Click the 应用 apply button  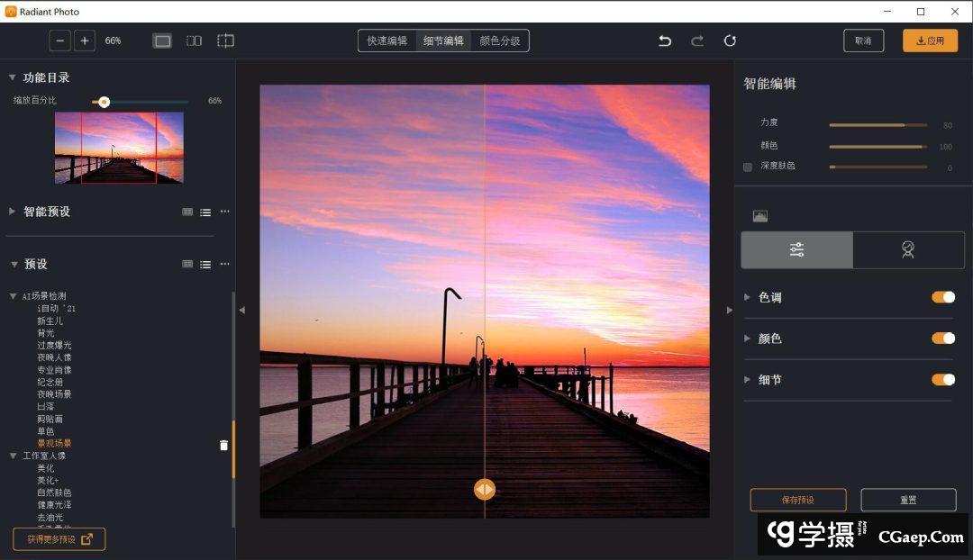click(930, 41)
